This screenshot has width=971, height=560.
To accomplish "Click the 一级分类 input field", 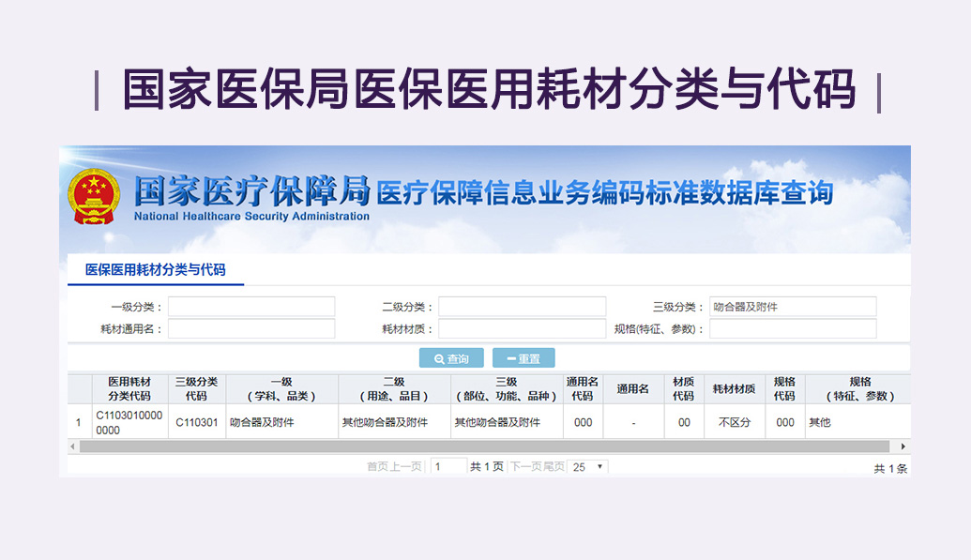I will click(251, 307).
